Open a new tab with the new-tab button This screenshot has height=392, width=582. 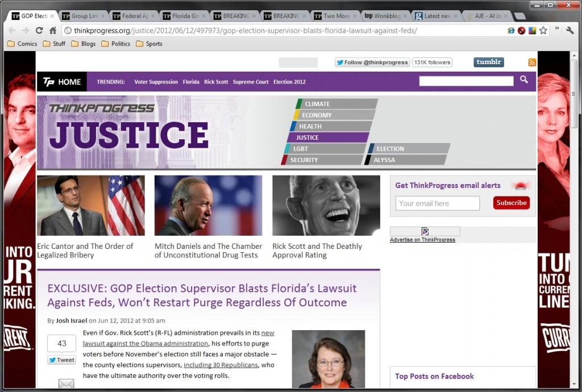[521, 16]
